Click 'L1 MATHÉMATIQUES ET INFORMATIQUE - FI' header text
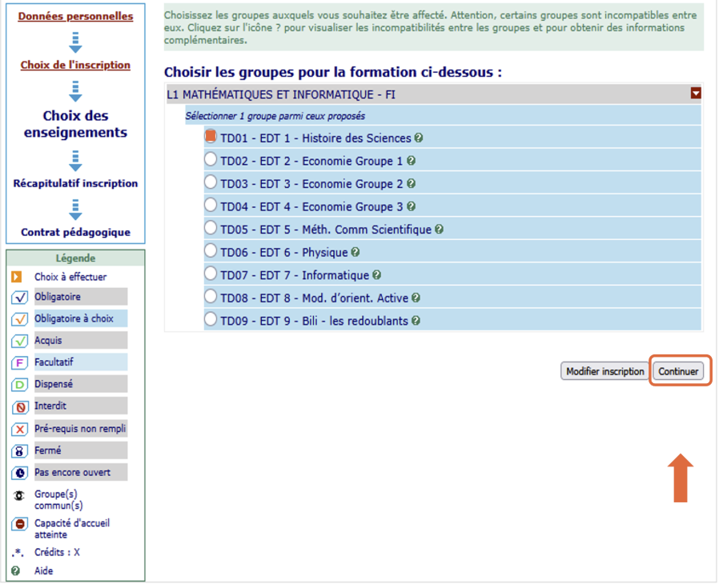Image resolution: width=719 pixels, height=588 pixels. pyautogui.click(x=281, y=95)
